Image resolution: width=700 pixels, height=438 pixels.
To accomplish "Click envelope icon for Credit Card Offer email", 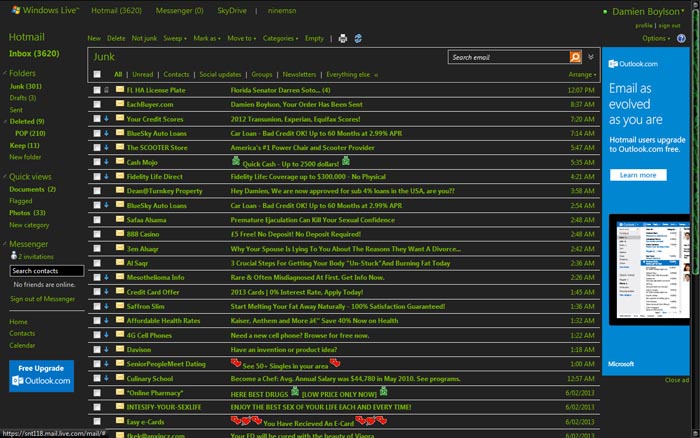I will pos(120,291).
